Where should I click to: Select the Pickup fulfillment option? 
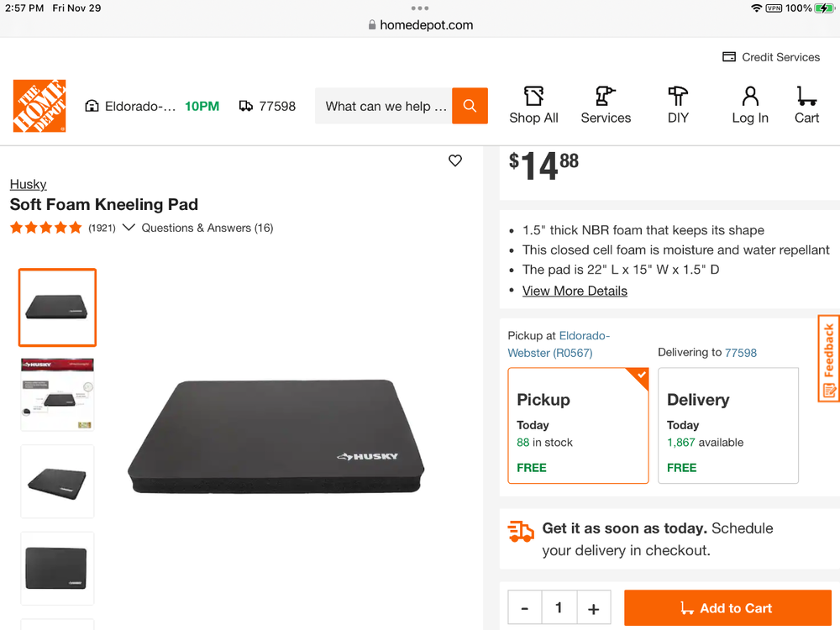pos(578,425)
